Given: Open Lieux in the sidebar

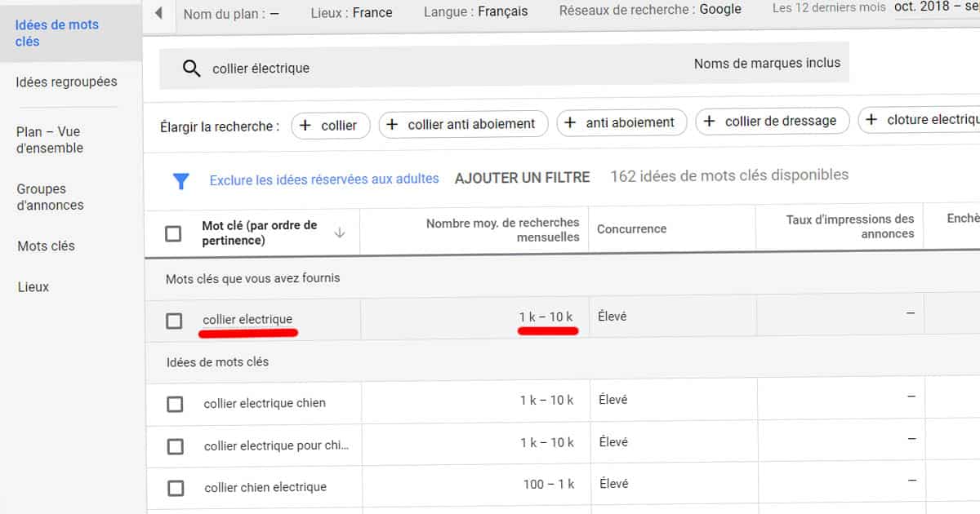Looking at the screenshot, I should 33,286.
